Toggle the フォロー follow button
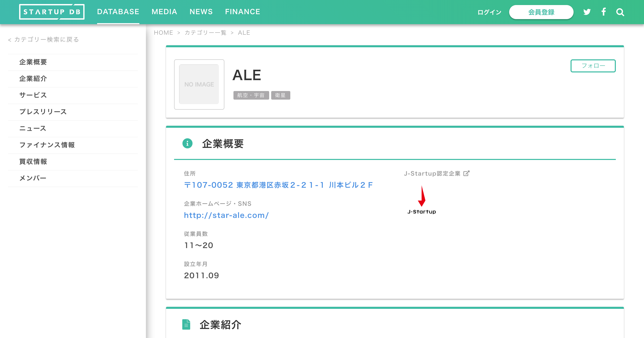Image resolution: width=644 pixels, height=338 pixels. click(x=593, y=66)
